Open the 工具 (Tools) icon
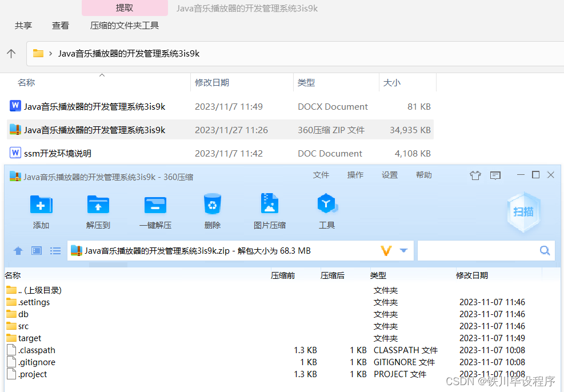This screenshot has width=564, height=392. (x=326, y=210)
